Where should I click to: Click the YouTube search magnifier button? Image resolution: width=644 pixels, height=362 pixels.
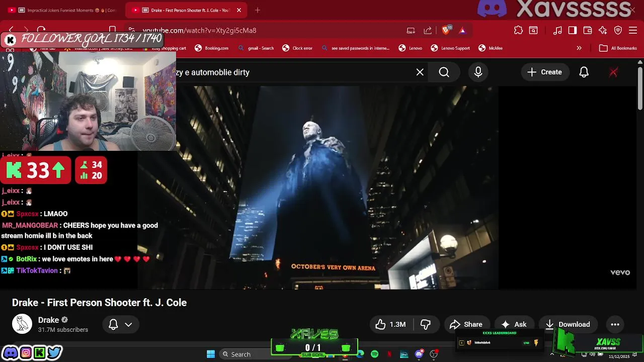tap(444, 72)
